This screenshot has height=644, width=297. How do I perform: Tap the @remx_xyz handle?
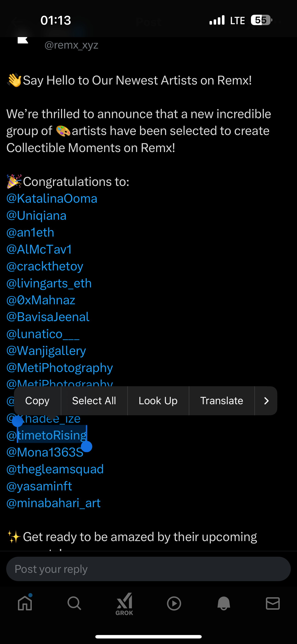(71, 45)
